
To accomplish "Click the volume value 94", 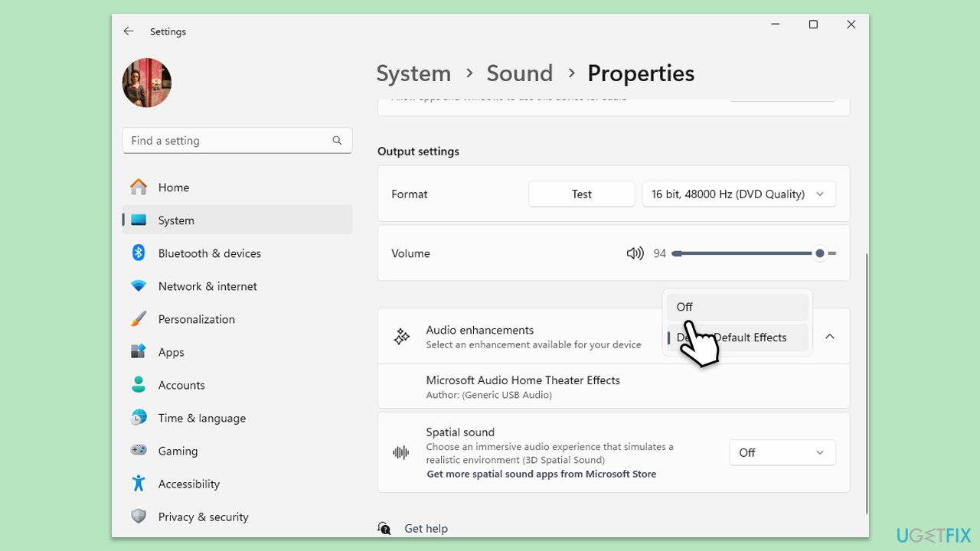I will pyautogui.click(x=660, y=253).
